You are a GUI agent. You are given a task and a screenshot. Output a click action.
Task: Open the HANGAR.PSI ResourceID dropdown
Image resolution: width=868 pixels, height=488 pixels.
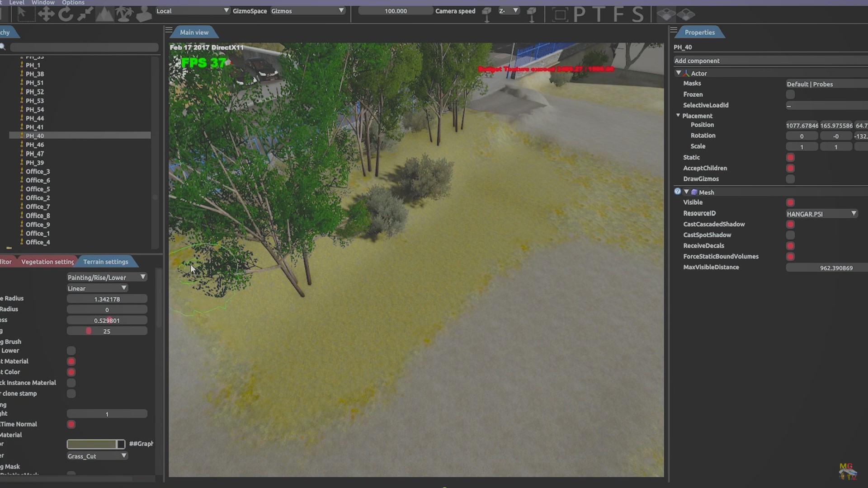(x=822, y=214)
